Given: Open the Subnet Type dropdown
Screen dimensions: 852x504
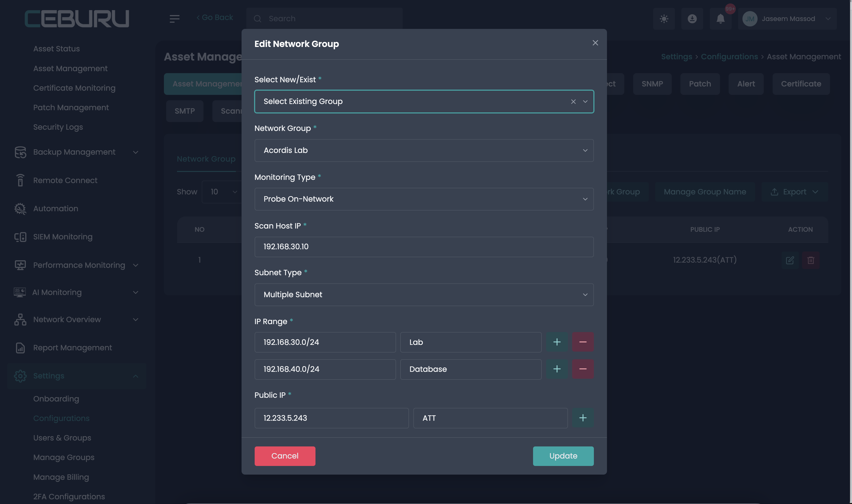Looking at the screenshot, I should (424, 294).
